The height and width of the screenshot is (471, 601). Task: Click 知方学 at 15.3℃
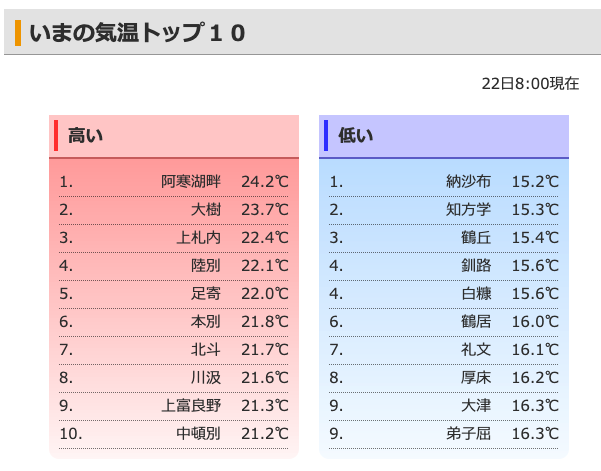coord(468,210)
